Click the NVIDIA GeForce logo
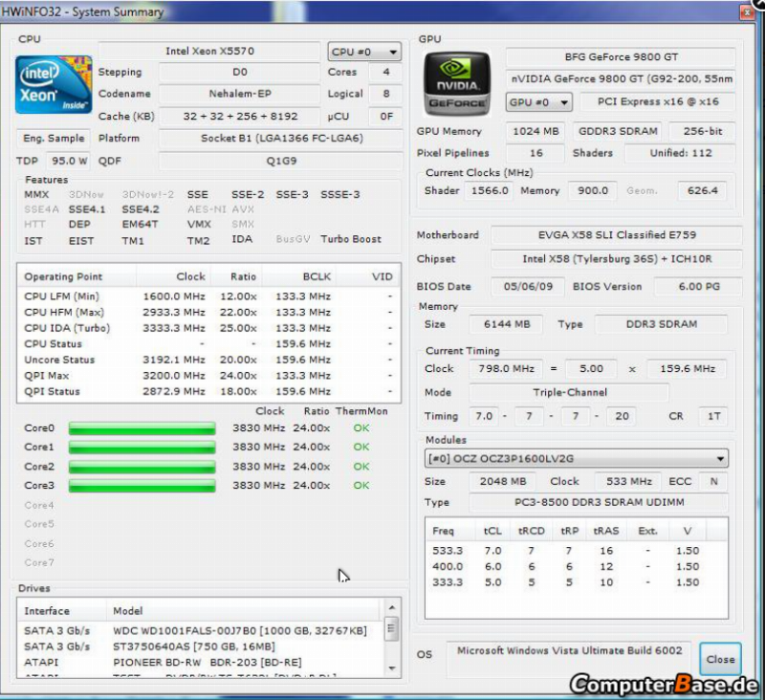765x700 pixels. pos(457,84)
